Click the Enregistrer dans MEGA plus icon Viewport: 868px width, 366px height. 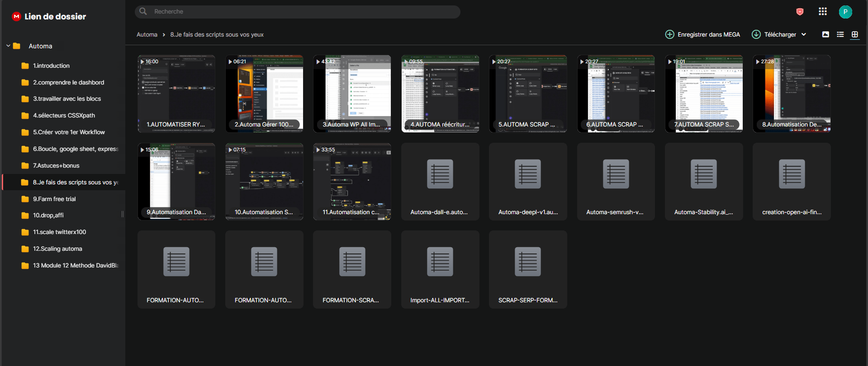pyautogui.click(x=669, y=34)
